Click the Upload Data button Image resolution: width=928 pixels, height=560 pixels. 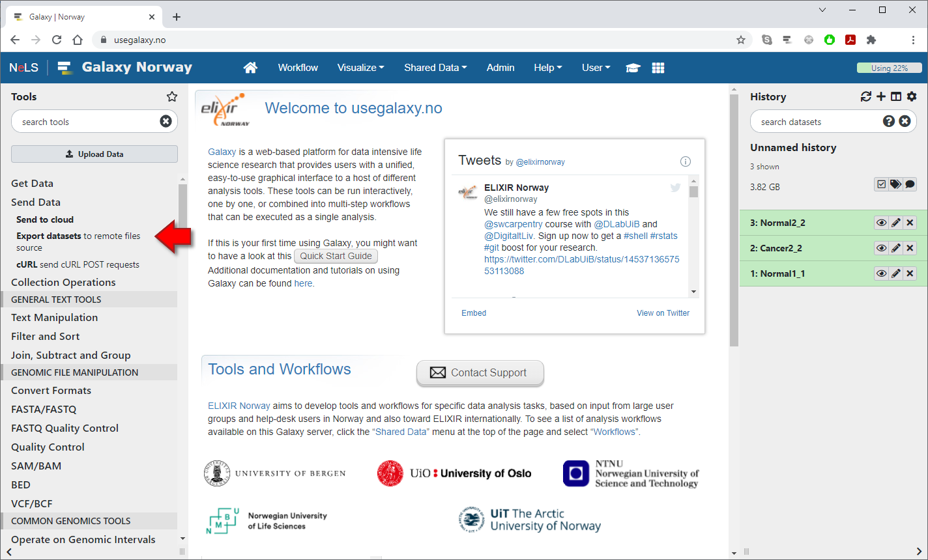[94, 154]
